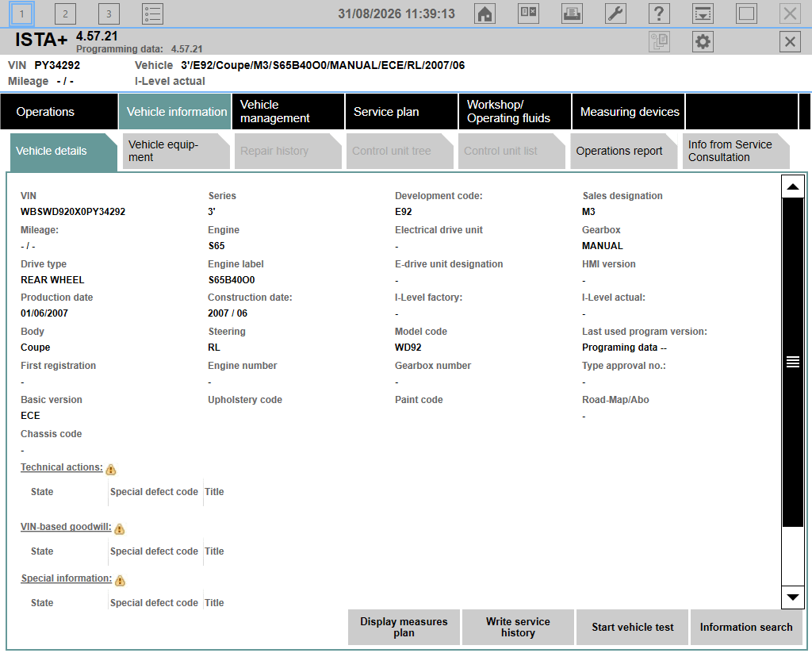Open the Control unit list subtab
The image size is (812, 653).
click(511, 152)
